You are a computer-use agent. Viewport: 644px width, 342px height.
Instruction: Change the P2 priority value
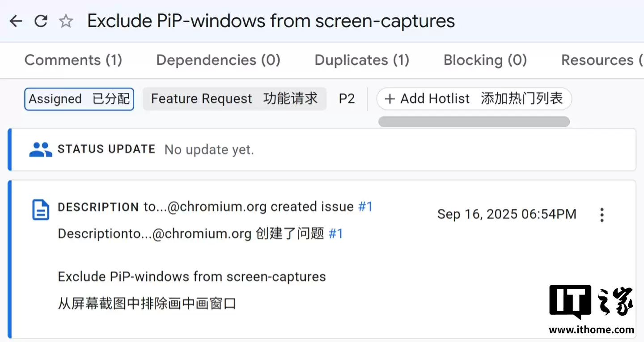click(x=347, y=98)
